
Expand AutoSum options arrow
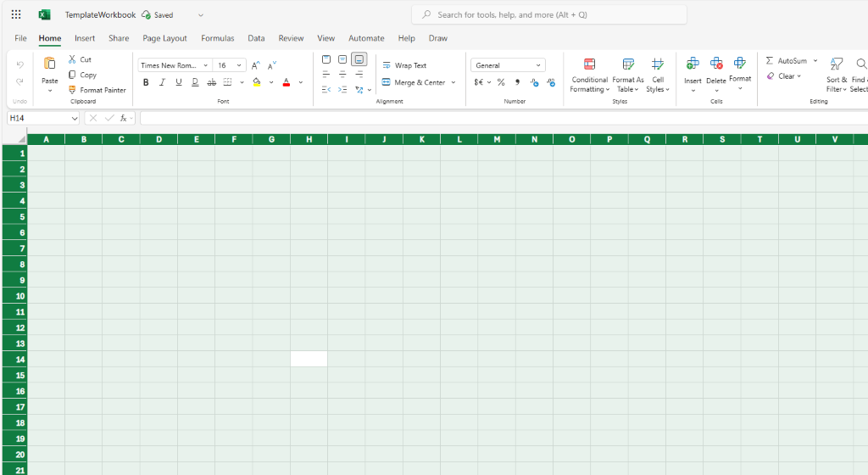[x=815, y=60]
